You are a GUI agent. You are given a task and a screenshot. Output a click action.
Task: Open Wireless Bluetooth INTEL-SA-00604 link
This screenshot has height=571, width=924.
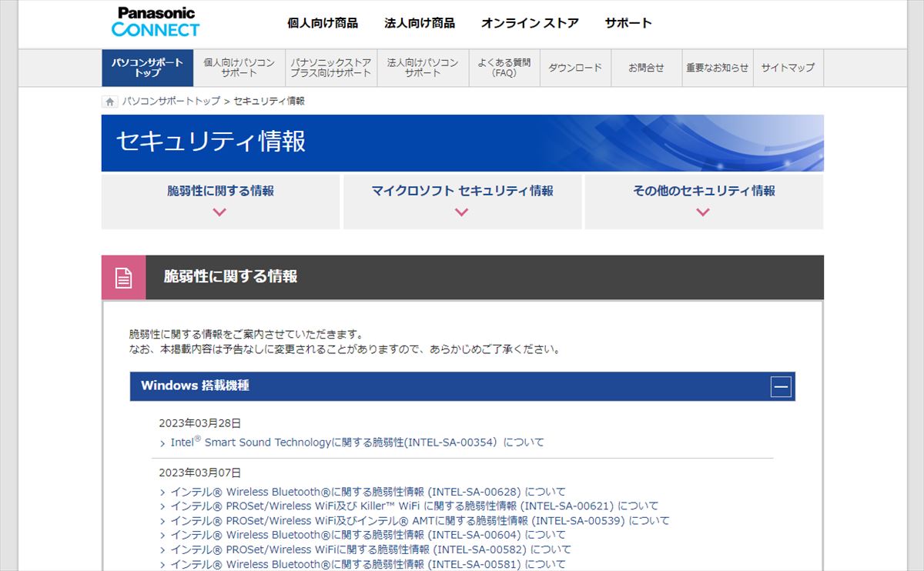pos(368,535)
